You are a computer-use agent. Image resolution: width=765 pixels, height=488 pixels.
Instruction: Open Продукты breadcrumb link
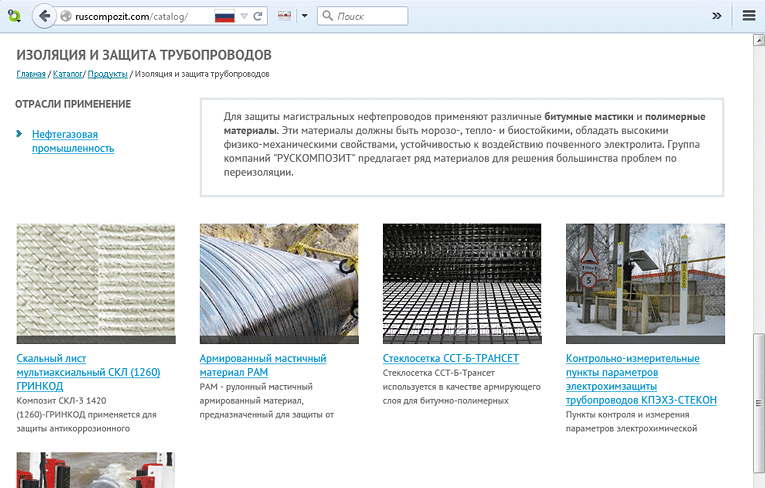coord(107,74)
